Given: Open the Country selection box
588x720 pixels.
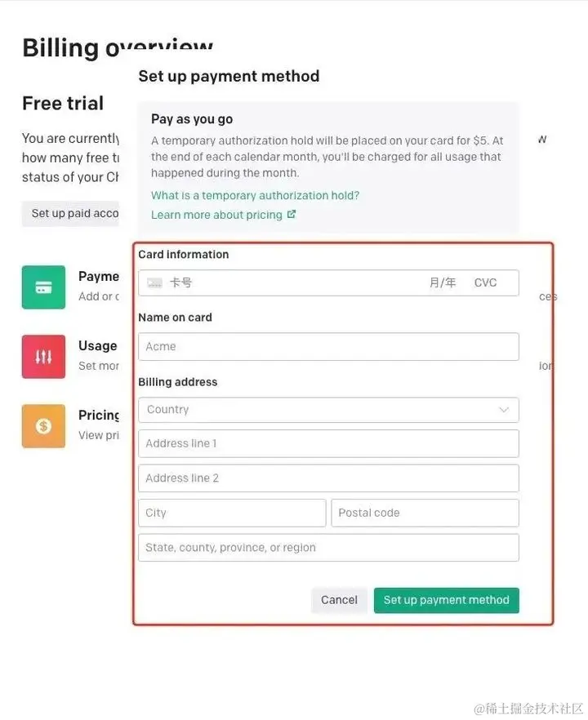Looking at the screenshot, I should tap(328, 410).
